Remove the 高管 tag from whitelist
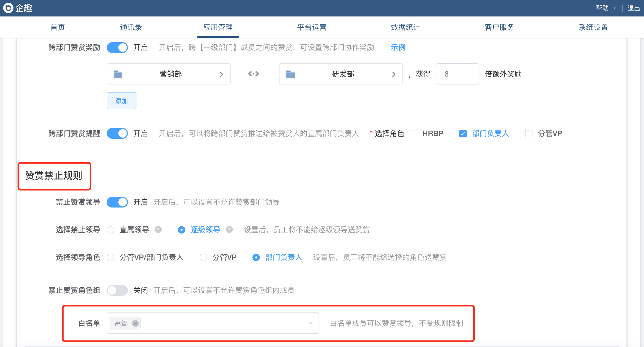Image resolution: width=644 pixels, height=347 pixels. pyautogui.click(x=135, y=323)
